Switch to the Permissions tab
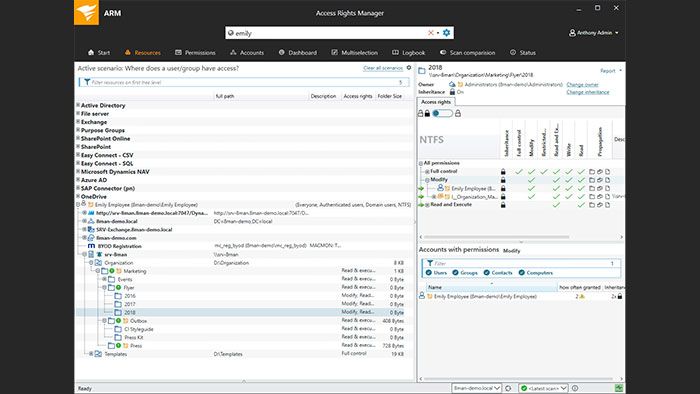The image size is (700, 394). pos(195,53)
